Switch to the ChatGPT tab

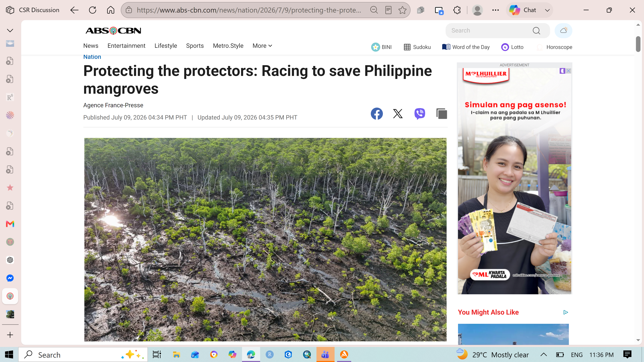coord(10,260)
